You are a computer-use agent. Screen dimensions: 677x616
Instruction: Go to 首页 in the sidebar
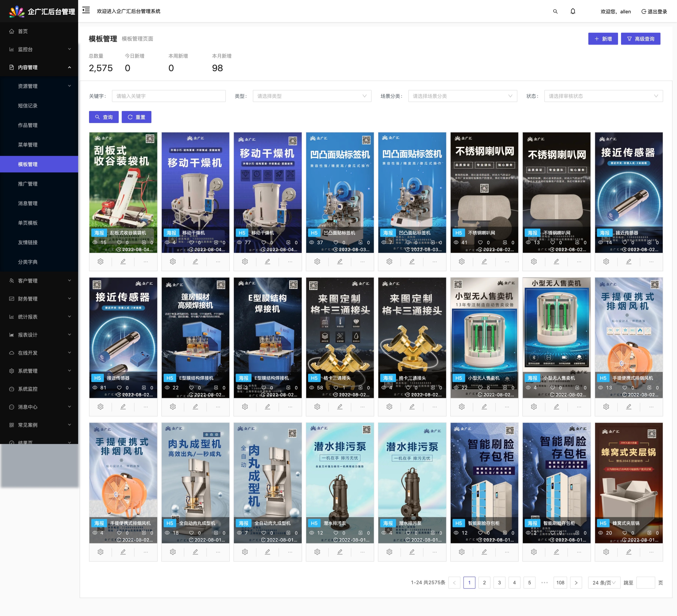(x=39, y=31)
